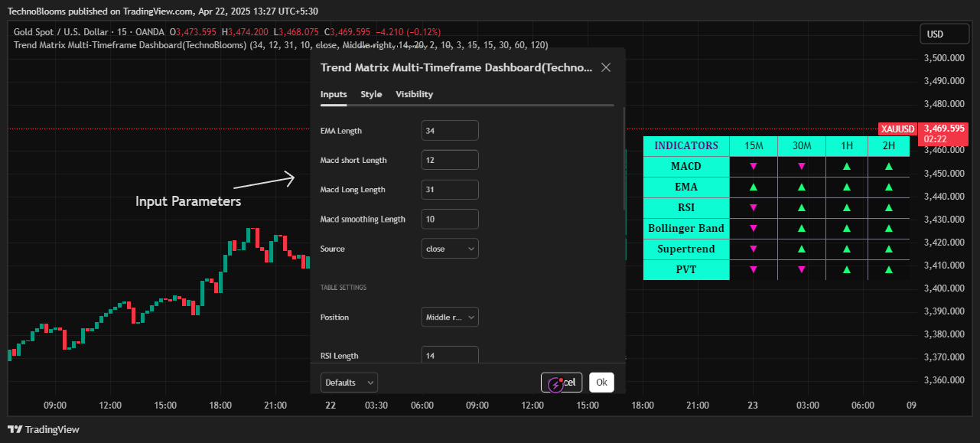This screenshot has height=443, width=980.
Task: Click the Bollinger Band 30M up arrow
Action: [802, 228]
